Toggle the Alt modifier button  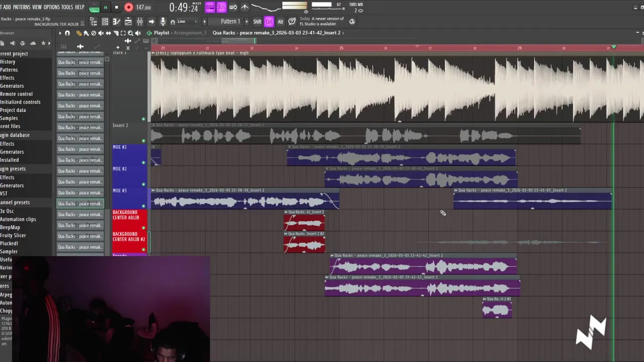(280, 22)
